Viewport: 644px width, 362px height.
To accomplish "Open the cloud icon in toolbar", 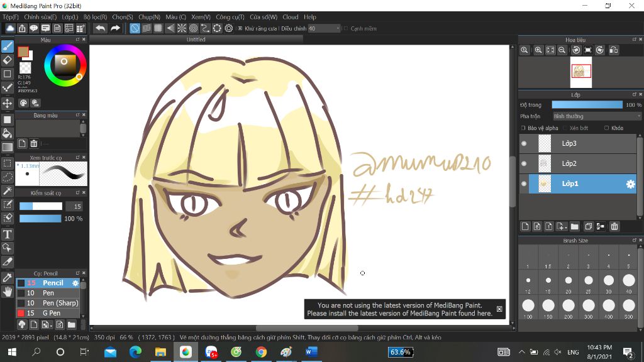I will (x=10, y=28).
